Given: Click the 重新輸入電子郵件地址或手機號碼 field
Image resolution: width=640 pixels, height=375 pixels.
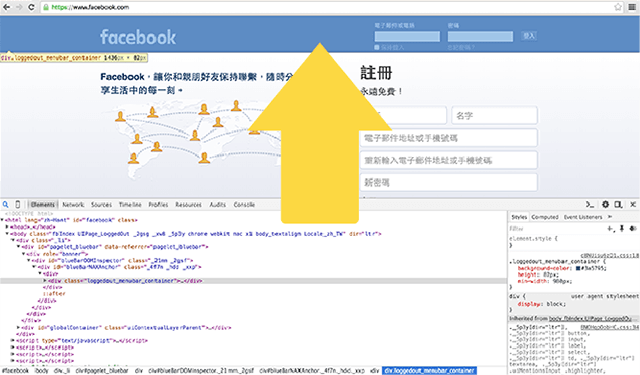Looking at the screenshot, I should [x=449, y=160].
